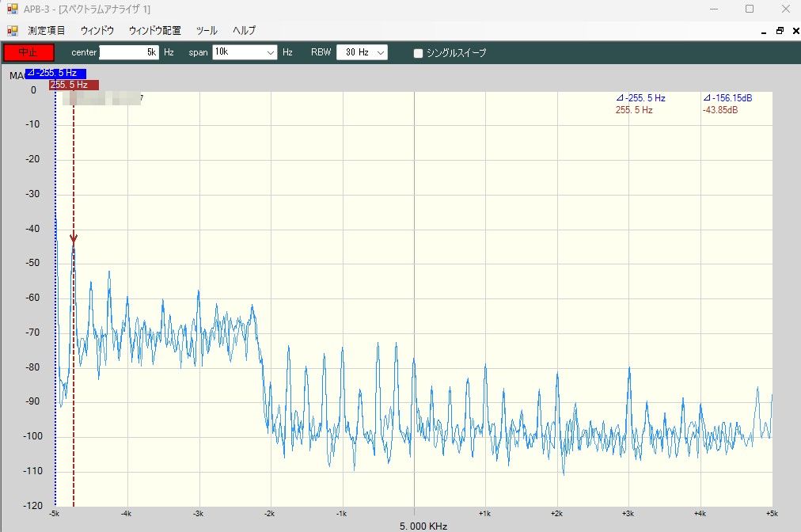Select the red 255.5 Hz marker label
The height and width of the screenshot is (532, 801).
pos(74,85)
